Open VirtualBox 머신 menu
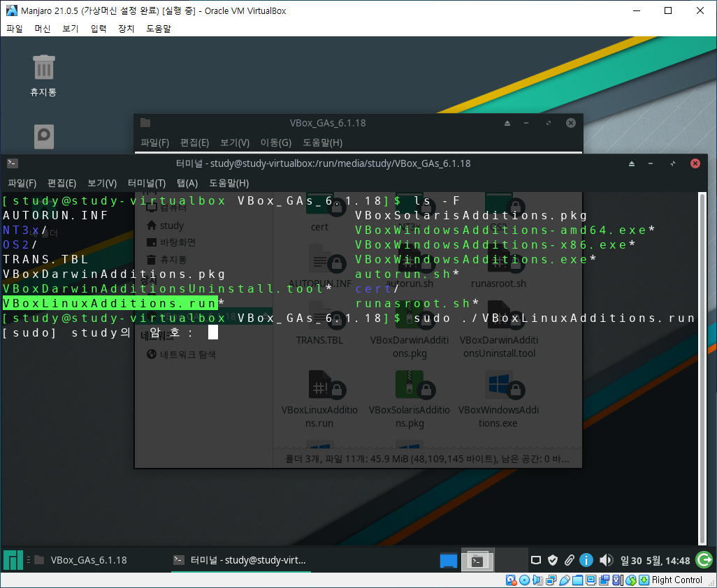The height and width of the screenshot is (588, 717). (x=43, y=29)
